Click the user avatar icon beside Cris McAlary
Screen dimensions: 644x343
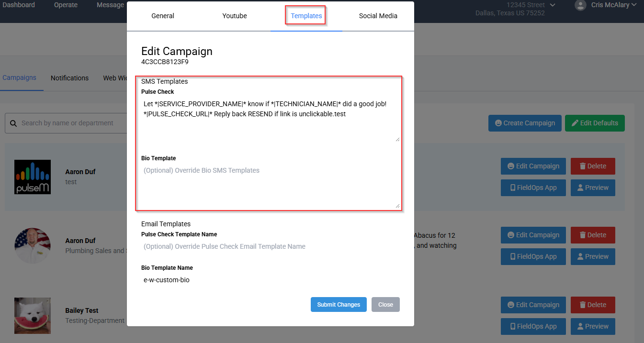pos(580,5)
